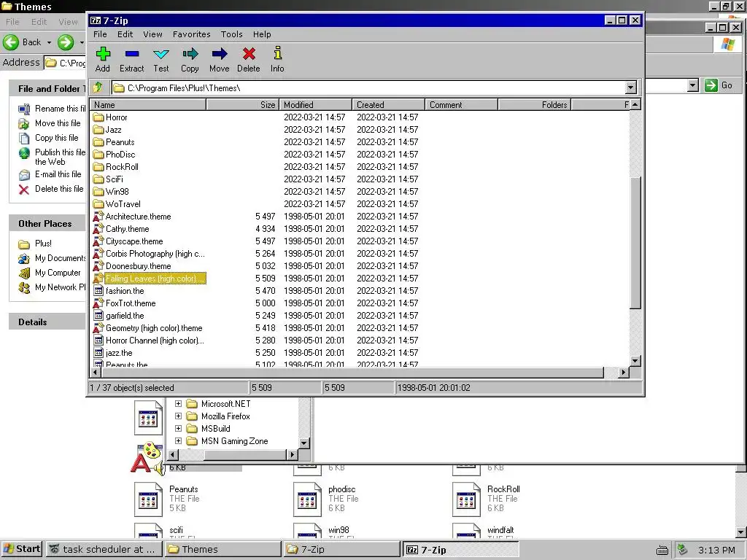
Task: Click the Delete toolbar icon in 7-Zip
Action: (x=249, y=54)
